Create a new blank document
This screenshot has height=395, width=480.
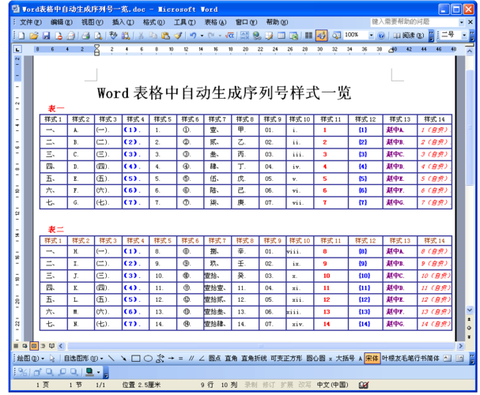22,35
